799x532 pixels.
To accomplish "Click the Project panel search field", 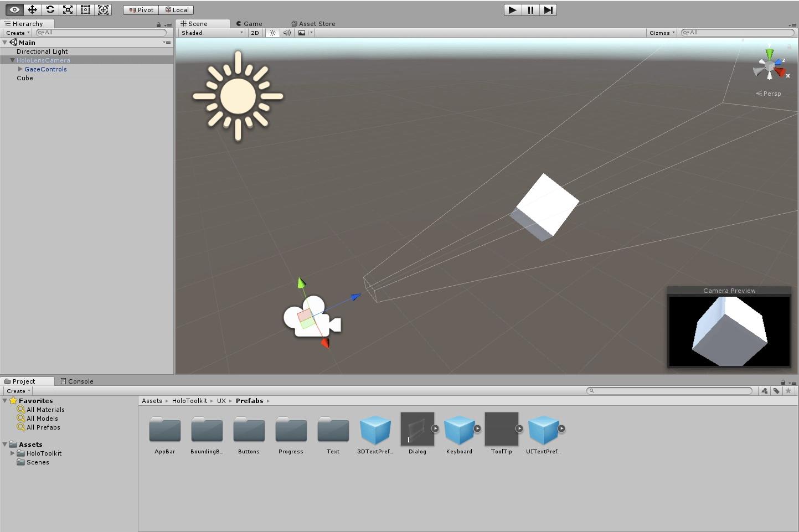I will coord(670,391).
